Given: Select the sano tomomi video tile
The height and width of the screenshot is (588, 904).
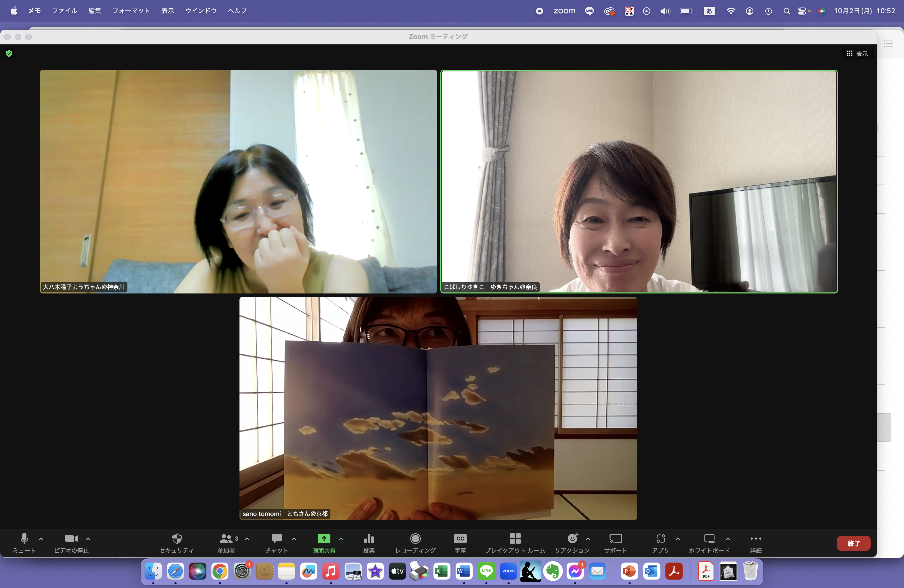Looking at the screenshot, I should pyautogui.click(x=437, y=408).
